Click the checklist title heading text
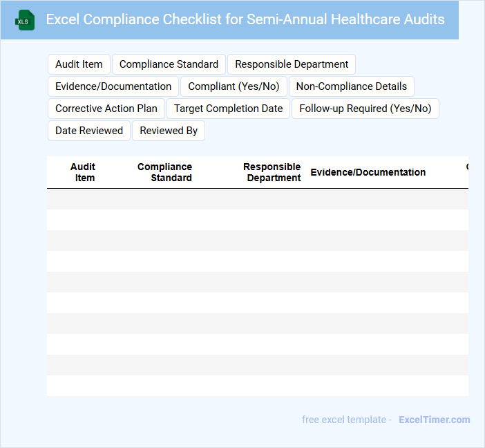This screenshot has height=448, width=485. [245, 19]
